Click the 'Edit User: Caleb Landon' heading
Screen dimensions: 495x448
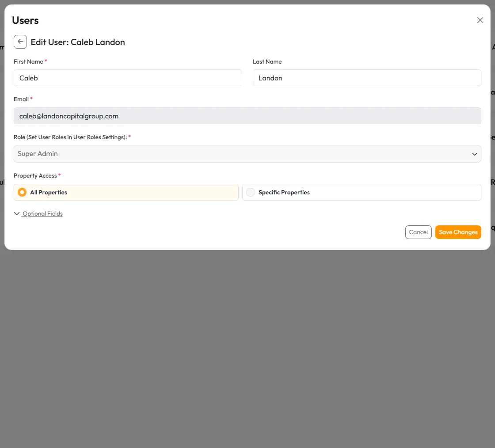[x=78, y=42]
